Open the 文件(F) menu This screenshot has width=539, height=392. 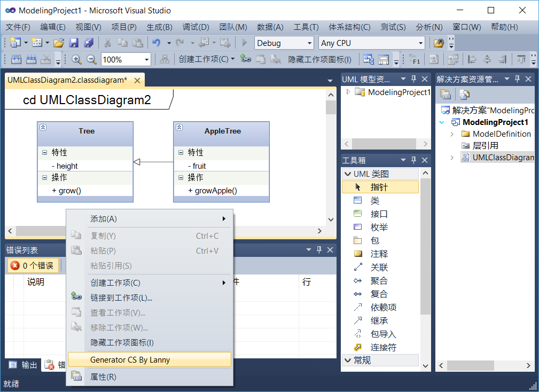pos(18,27)
